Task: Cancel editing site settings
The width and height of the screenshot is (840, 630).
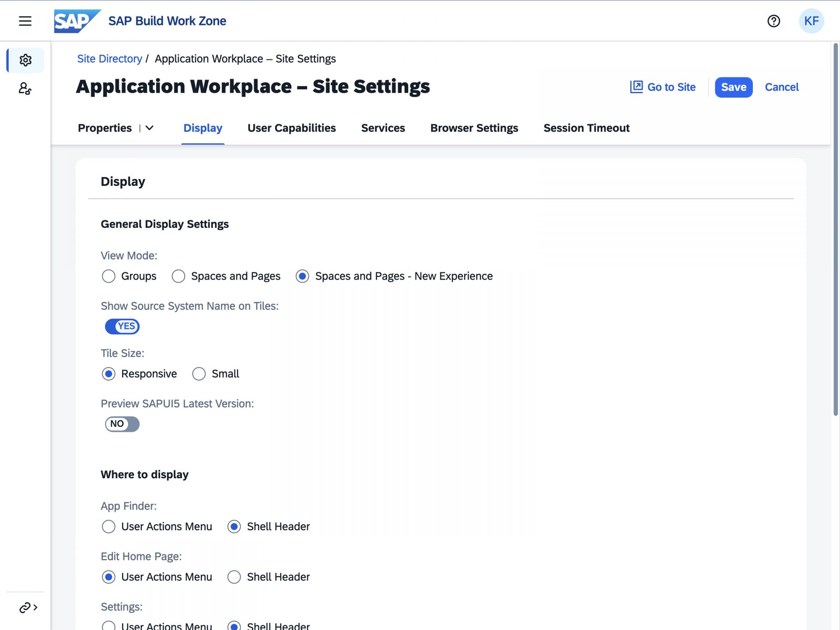Action: [781, 87]
